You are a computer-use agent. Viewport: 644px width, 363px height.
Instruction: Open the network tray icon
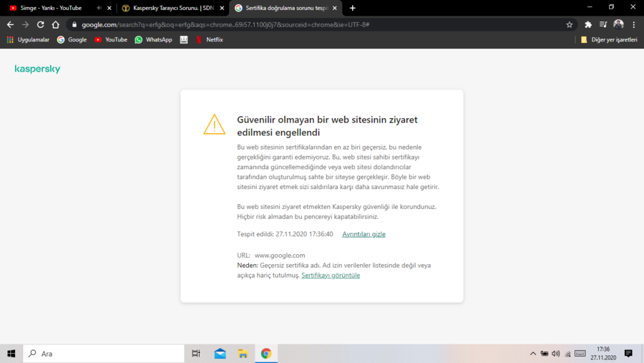point(568,354)
